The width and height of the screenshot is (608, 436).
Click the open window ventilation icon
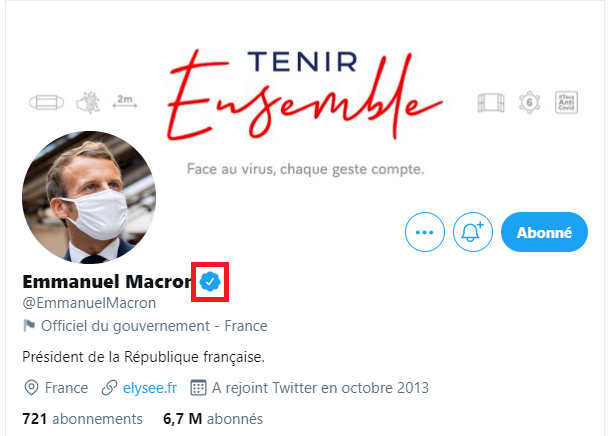click(491, 103)
